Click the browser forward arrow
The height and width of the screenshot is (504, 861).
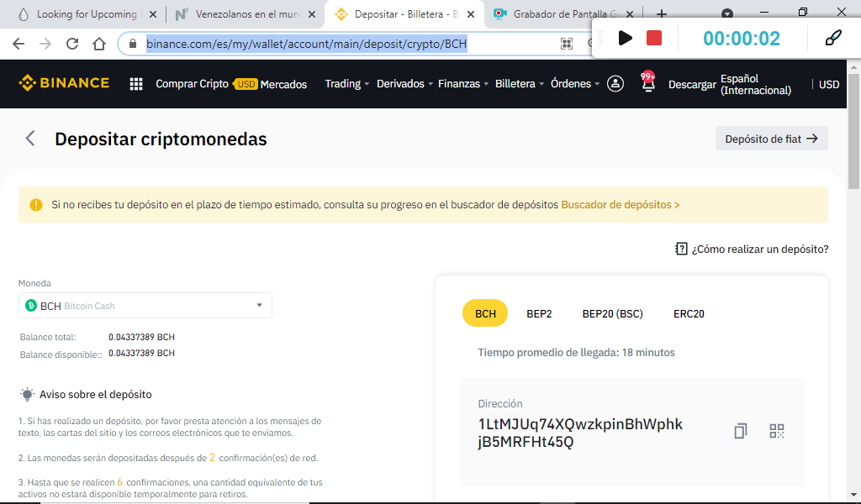(x=45, y=44)
